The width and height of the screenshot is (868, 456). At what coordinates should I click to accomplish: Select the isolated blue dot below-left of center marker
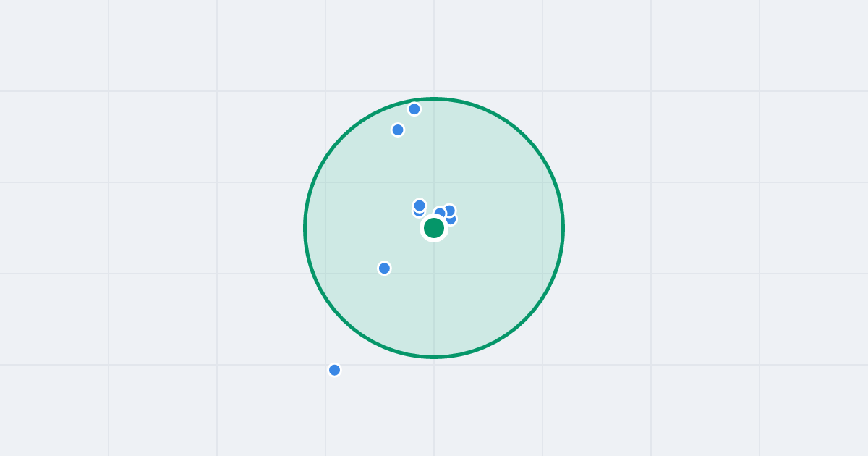(x=384, y=269)
